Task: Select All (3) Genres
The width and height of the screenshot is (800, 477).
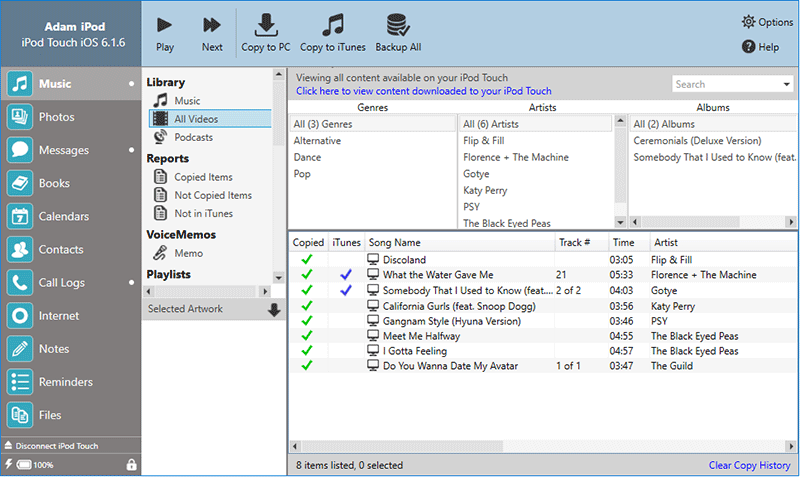Action: pyautogui.click(x=373, y=124)
